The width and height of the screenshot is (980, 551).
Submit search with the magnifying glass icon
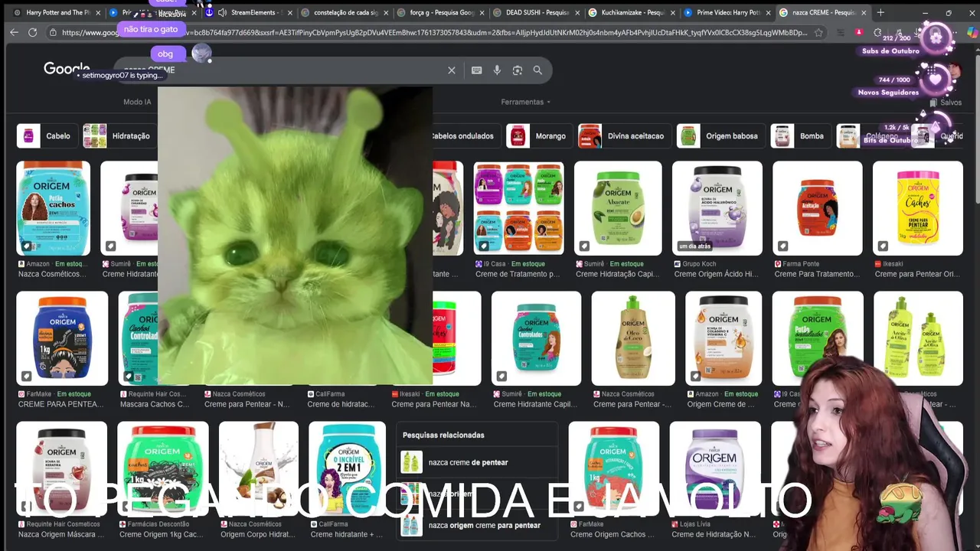(537, 70)
